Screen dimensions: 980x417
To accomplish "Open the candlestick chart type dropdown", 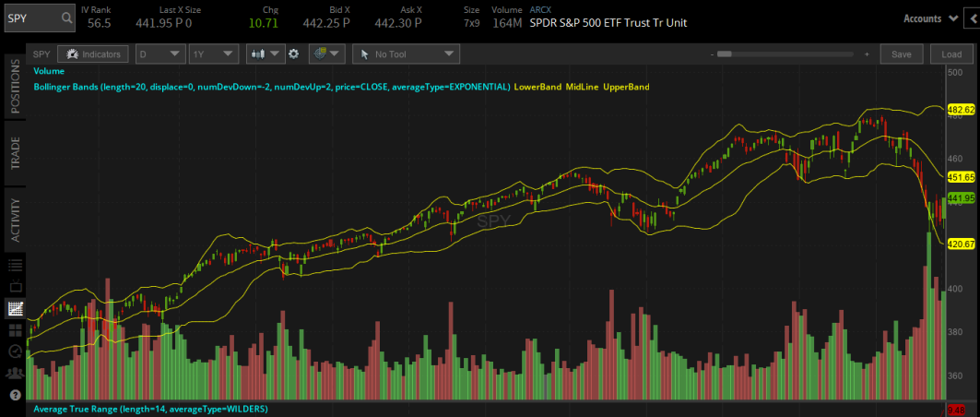I will coord(266,54).
